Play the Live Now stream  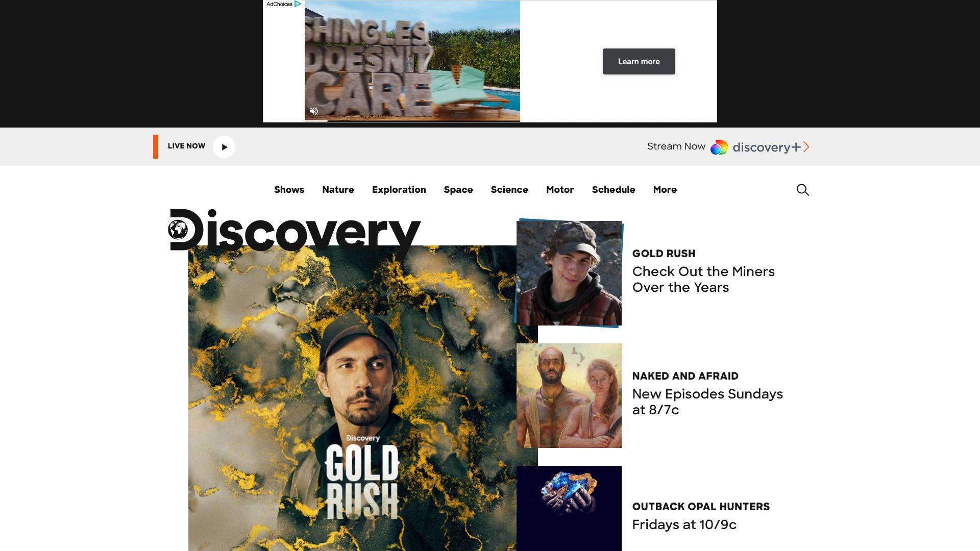[224, 147]
